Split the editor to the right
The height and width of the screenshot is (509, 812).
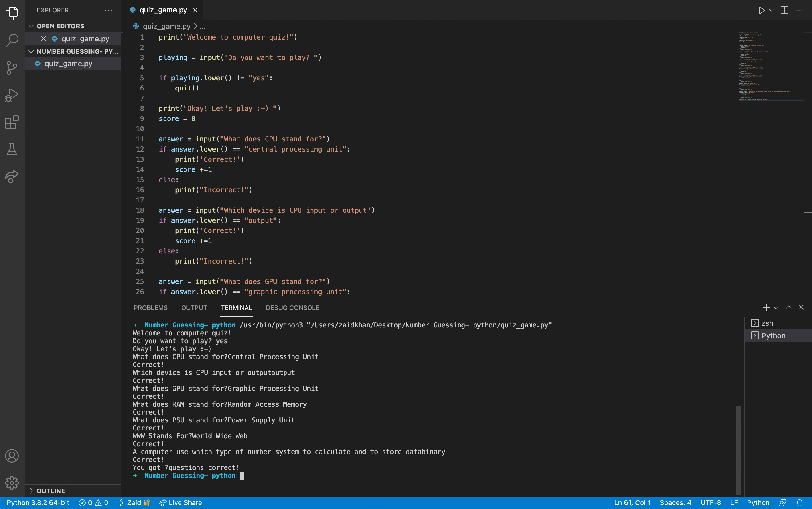(784, 10)
